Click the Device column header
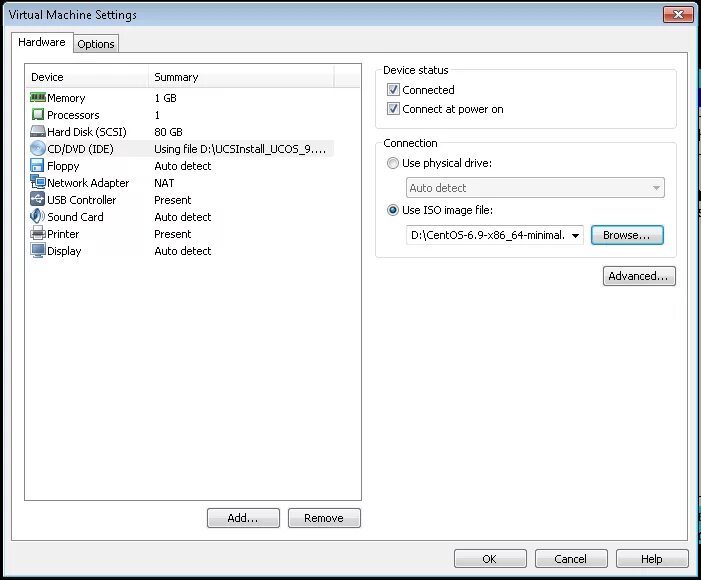The image size is (701, 580). (87, 77)
